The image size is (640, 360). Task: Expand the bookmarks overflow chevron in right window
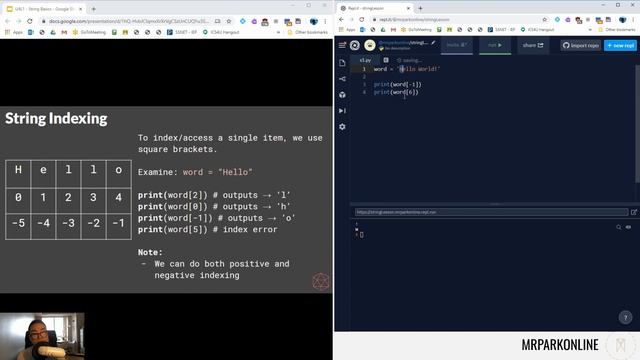coord(590,30)
